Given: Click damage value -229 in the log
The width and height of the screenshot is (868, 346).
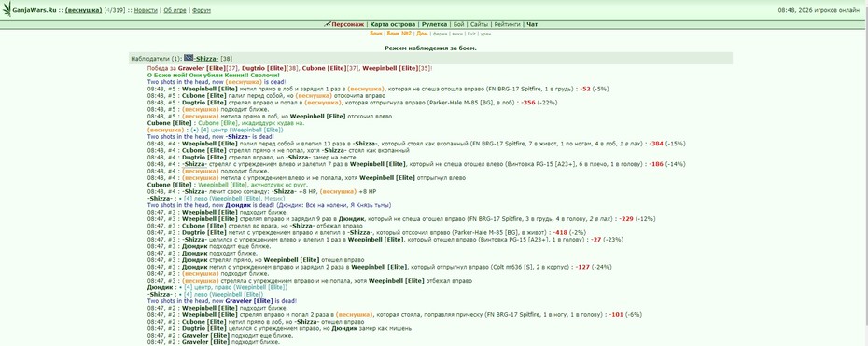Looking at the screenshot, I should pyautogui.click(x=626, y=219).
